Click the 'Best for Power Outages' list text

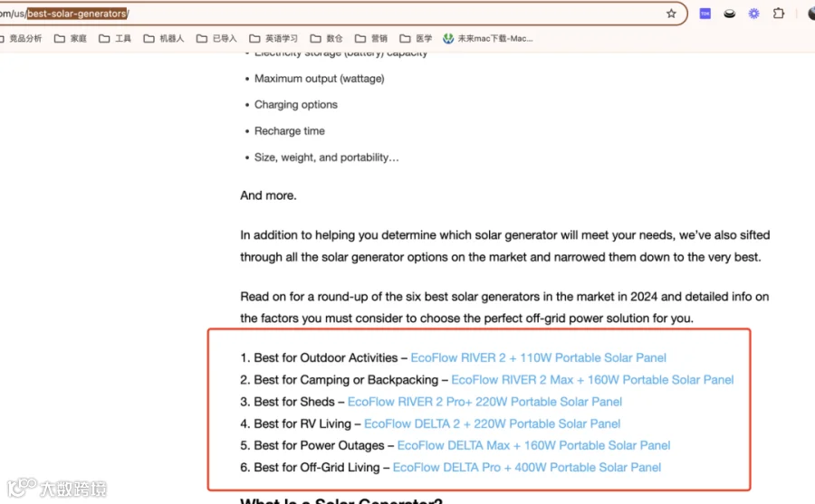(x=319, y=446)
